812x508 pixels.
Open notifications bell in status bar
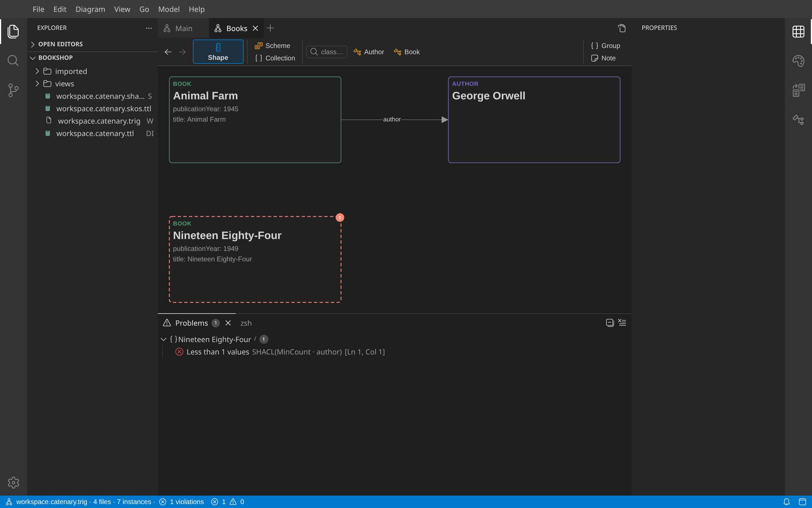click(x=787, y=502)
